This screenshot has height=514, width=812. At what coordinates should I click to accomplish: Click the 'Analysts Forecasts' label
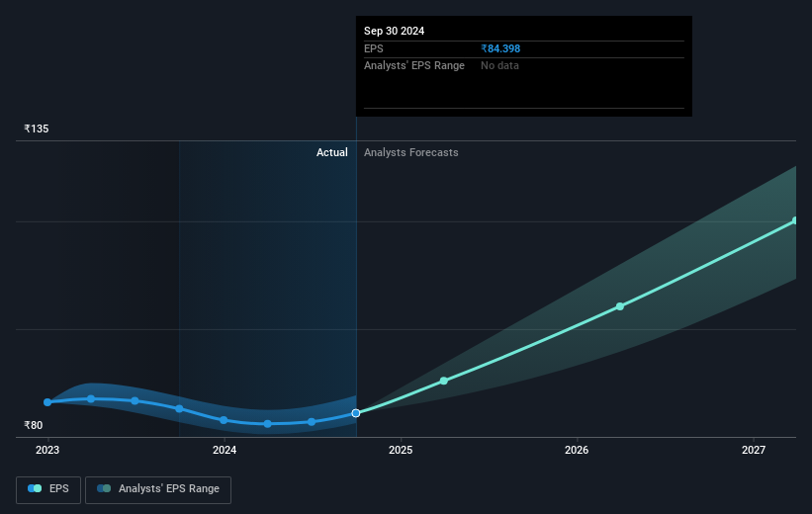[411, 152]
